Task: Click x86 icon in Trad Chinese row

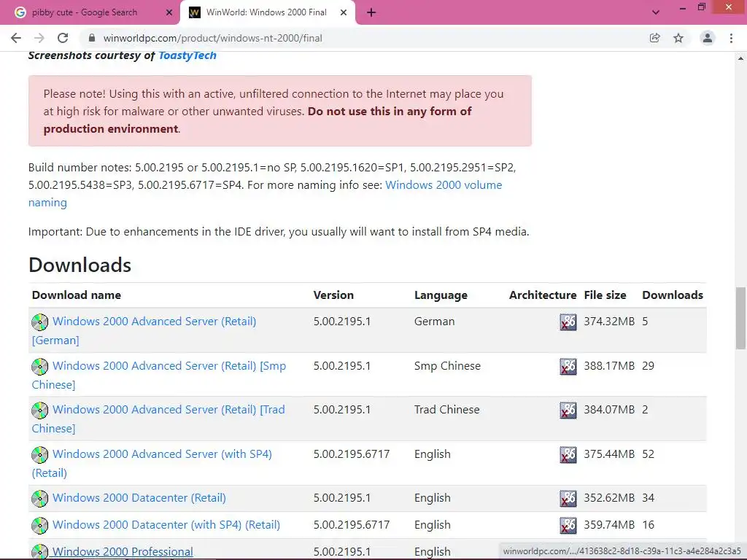Action: (x=568, y=411)
